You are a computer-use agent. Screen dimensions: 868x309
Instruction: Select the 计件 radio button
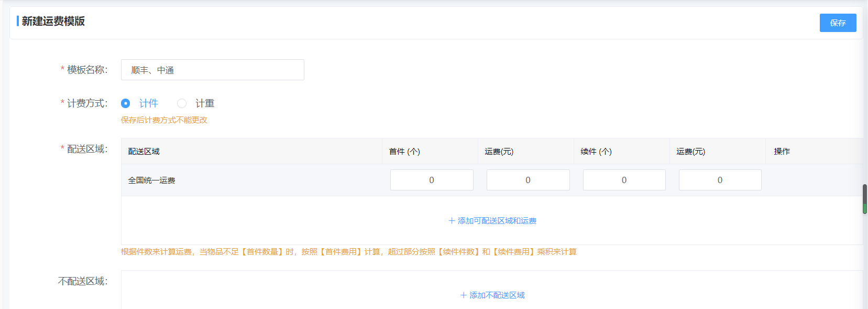[126, 103]
